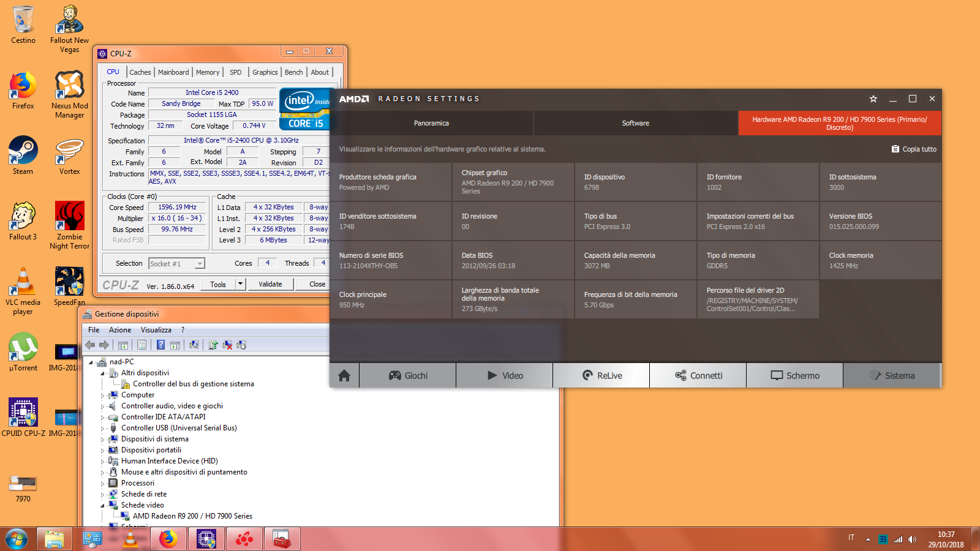The width and height of the screenshot is (980, 551).
Task: Open the Azione menu in Gestione dispositivi
Action: point(120,330)
